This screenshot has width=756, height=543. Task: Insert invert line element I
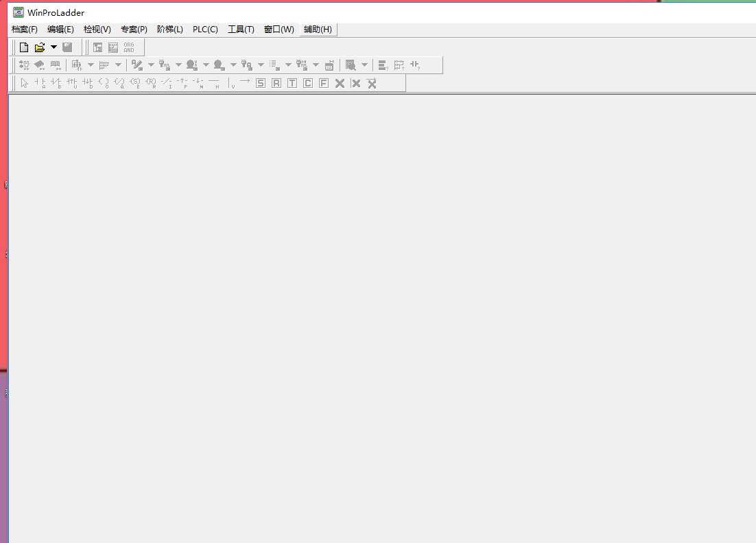tap(166, 83)
